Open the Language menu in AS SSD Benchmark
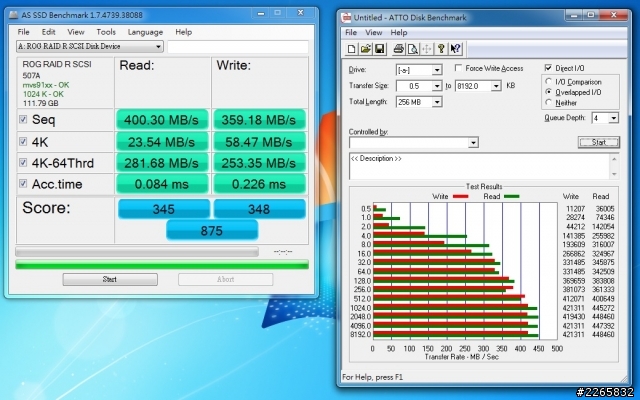Screen dimensions: 640x400 point(145,32)
